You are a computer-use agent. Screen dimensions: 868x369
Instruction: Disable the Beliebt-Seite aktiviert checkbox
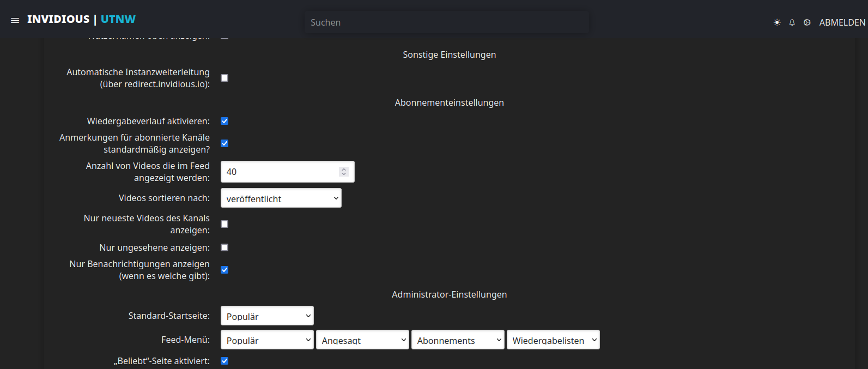tap(224, 361)
